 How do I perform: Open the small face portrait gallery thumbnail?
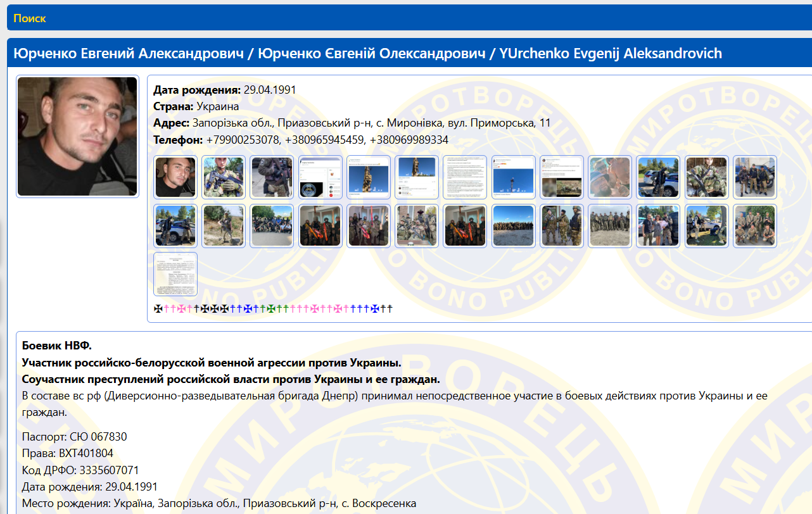coord(175,177)
